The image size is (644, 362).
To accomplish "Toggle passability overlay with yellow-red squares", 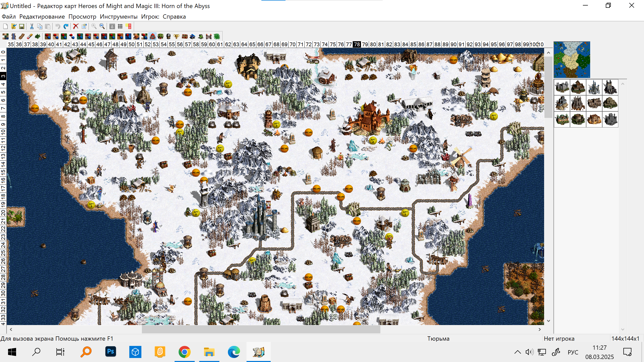I will click(x=129, y=26).
